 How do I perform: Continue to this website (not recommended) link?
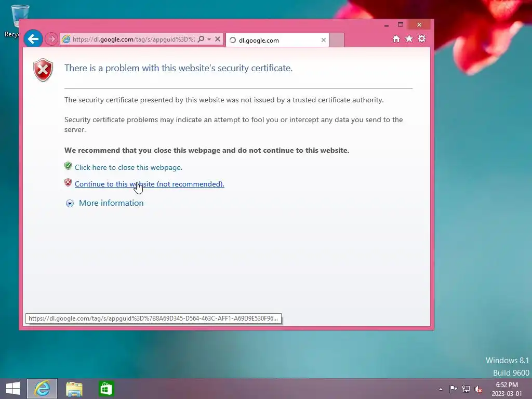(149, 184)
